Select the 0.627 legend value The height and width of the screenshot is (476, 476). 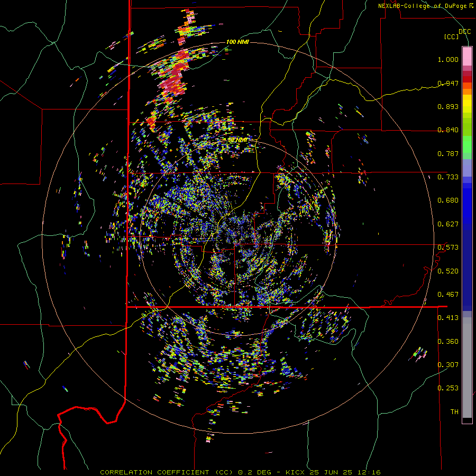point(448,224)
